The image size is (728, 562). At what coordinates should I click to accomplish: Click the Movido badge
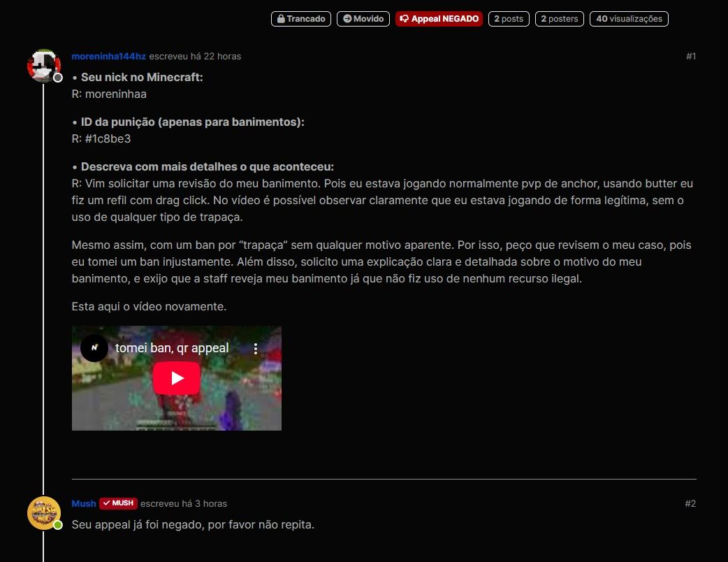[363, 19]
